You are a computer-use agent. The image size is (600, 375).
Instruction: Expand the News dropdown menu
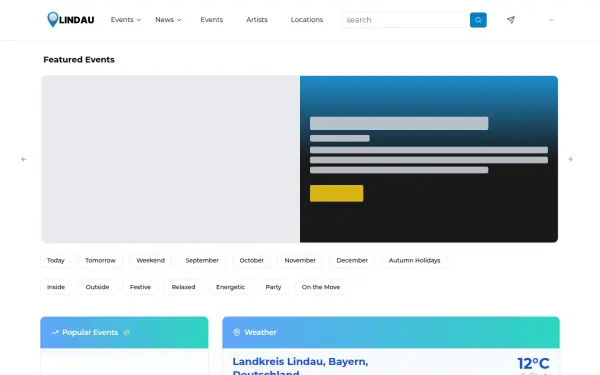pyautogui.click(x=168, y=20)
